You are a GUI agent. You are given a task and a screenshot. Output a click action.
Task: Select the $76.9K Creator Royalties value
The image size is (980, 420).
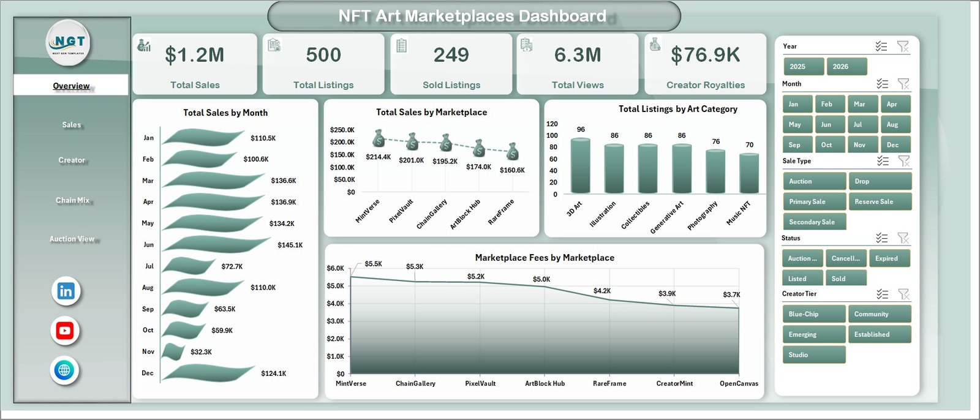(706, 55)
